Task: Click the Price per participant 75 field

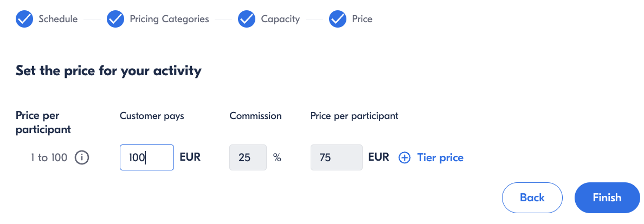Action: point(337,157)
